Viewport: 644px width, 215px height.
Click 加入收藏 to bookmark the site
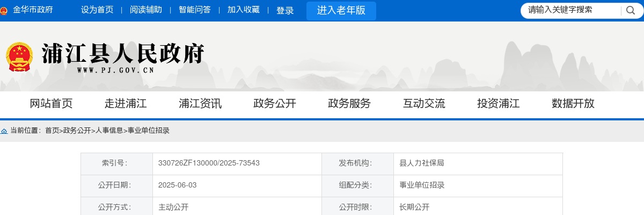243,10
